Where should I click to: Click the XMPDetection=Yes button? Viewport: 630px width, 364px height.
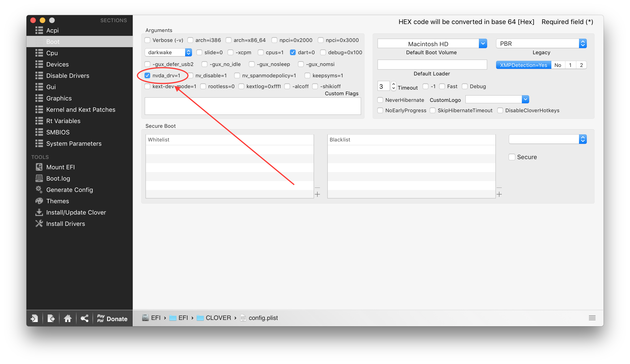coord(522,65)
